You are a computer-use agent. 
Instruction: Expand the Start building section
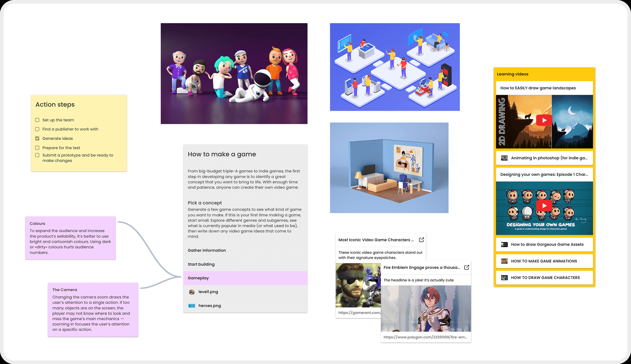(x=201, y=264)
